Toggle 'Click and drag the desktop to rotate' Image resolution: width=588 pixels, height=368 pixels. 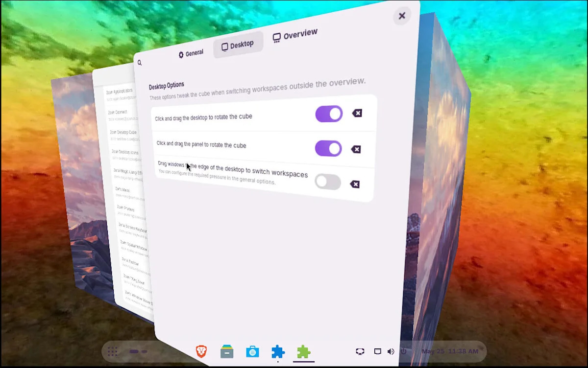(x=329, y=114)
